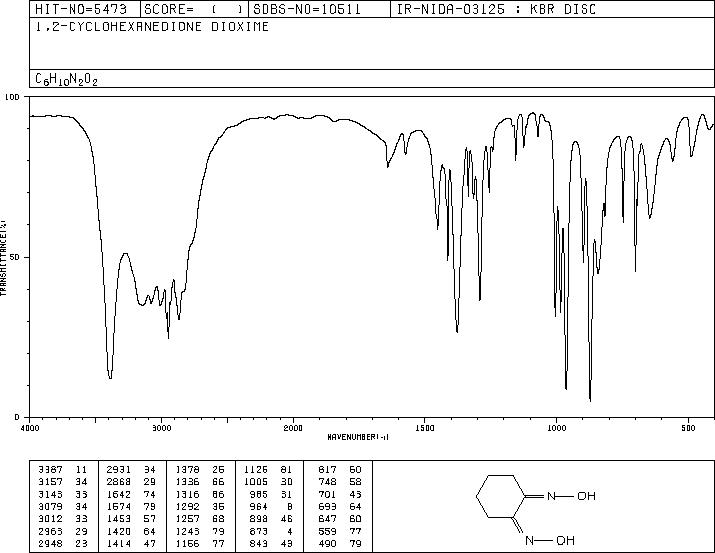Click the 1378 peak entry in the table
Image resolution: width=715 pixels, height=553 pixels.
tap(200, 469)
